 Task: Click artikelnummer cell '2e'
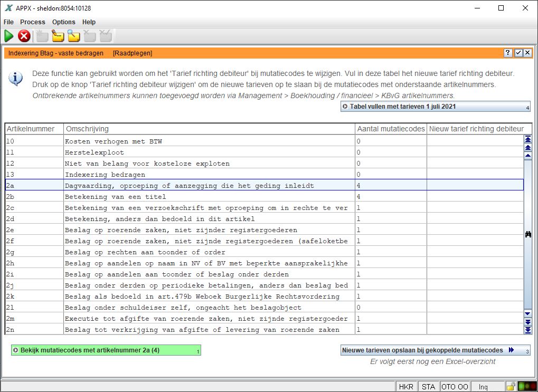34,230
